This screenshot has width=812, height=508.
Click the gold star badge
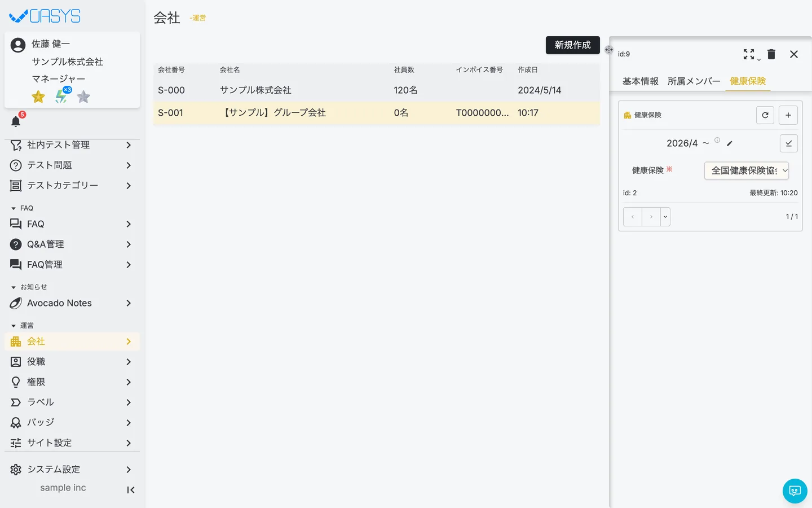[x=38, y=97]
